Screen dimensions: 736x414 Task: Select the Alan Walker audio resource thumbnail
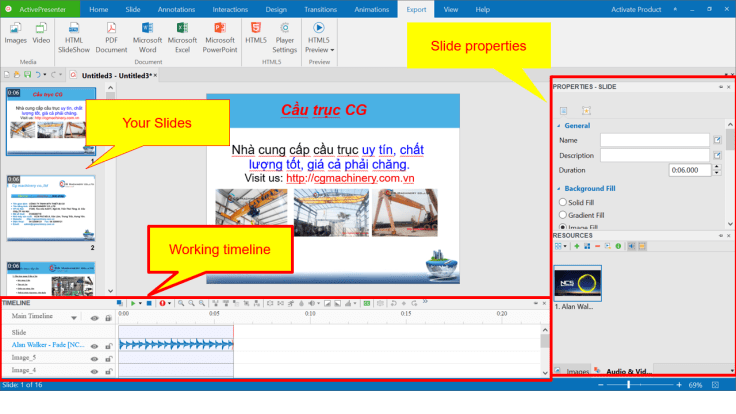click(577, 283)
